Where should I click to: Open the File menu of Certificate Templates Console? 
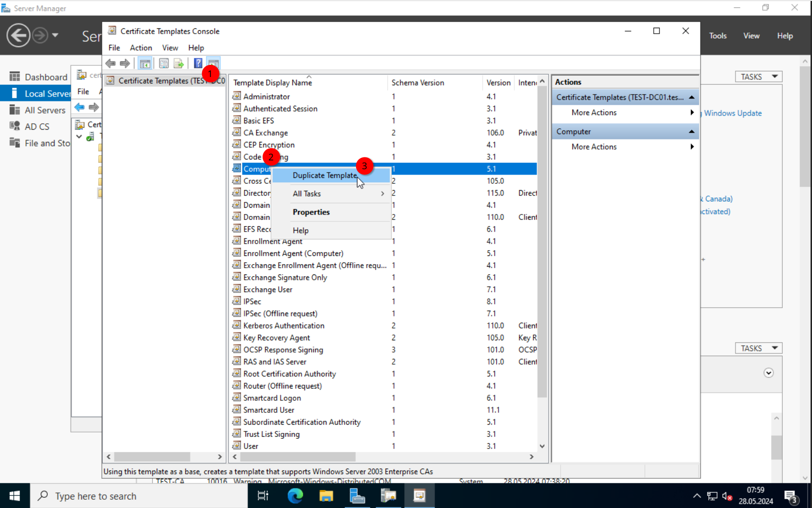pyautogui.click(x=114, y=48)
